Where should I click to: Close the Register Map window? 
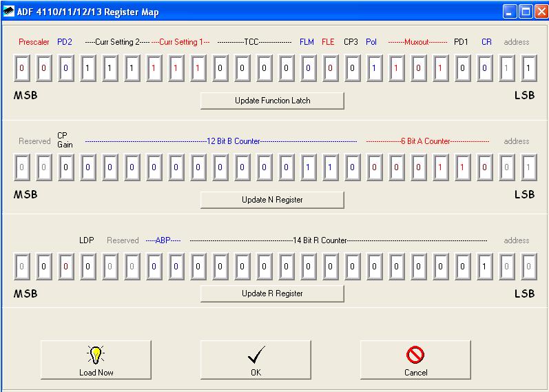pos(541,12)
